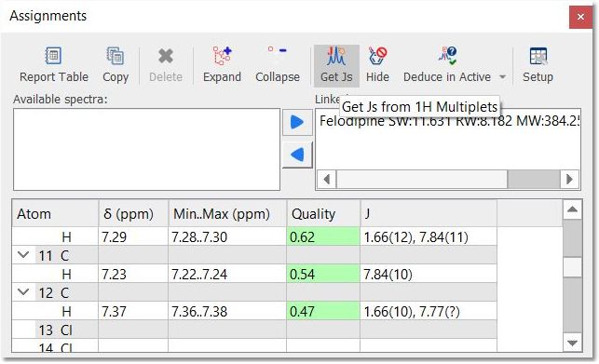Click Get Js from multiplets
This screenshot has width=599, height=364.
pyautogui.click(x=336, y=66)
